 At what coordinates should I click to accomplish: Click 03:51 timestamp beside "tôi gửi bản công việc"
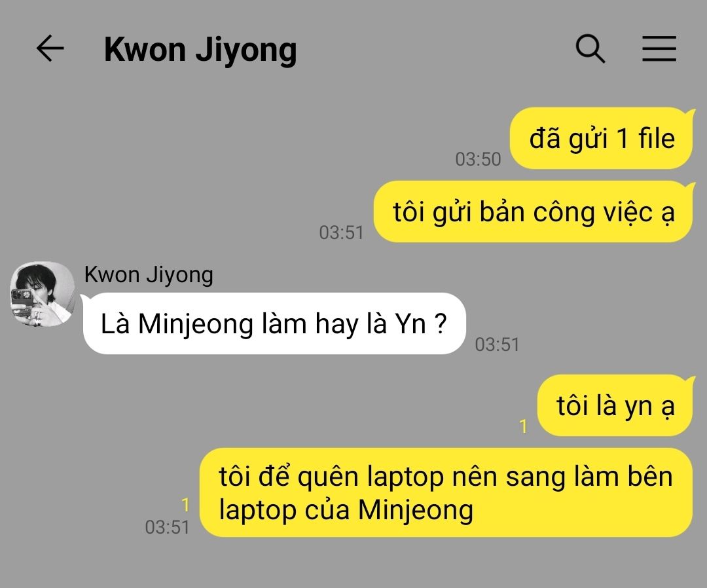(341, 232)
